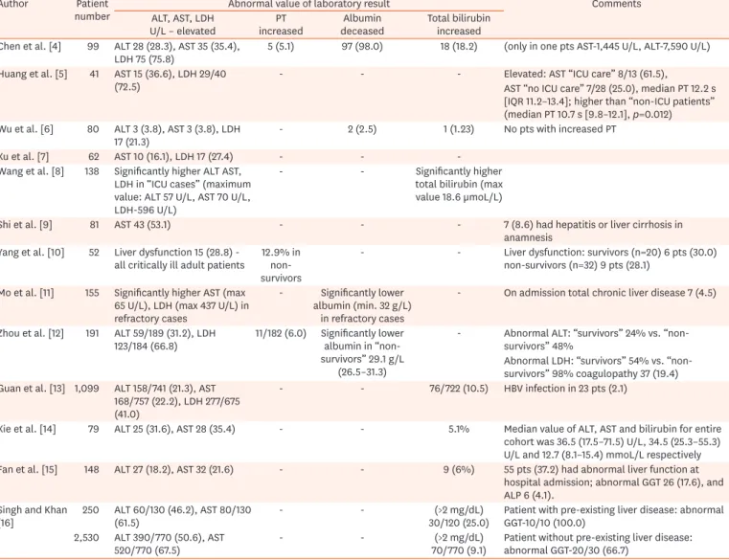Click 'HBV infection in 23 pts (2.1)' comment
The image size is (729, 560).
point(565,389)
